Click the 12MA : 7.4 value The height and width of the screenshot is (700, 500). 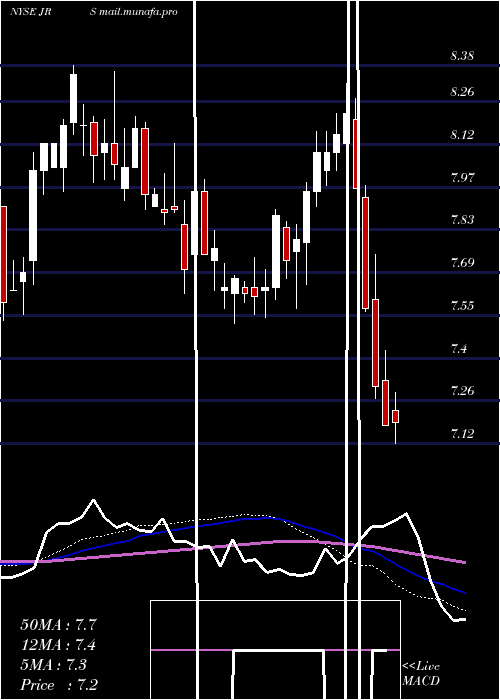pyautogui.click(x=58, y=645)
